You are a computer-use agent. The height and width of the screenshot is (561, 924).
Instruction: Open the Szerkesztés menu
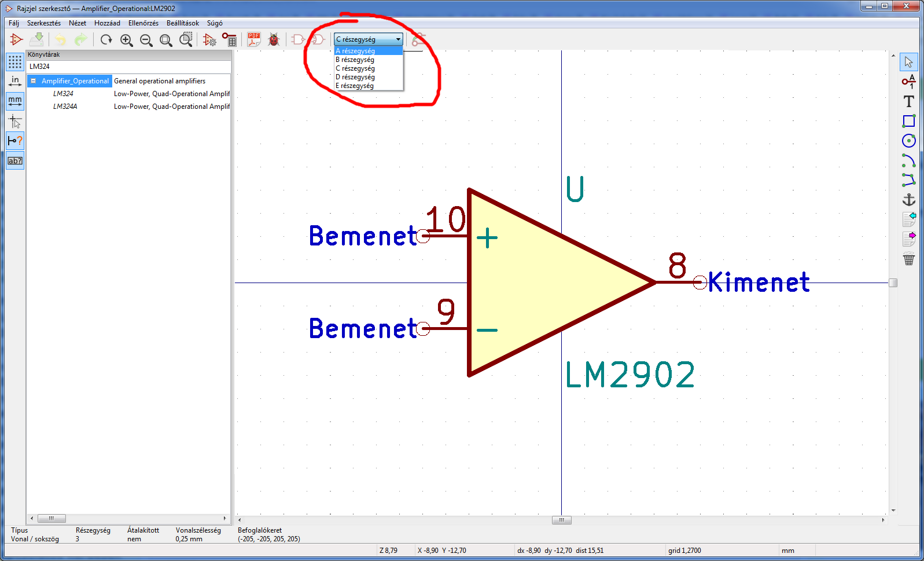[44, 23]
